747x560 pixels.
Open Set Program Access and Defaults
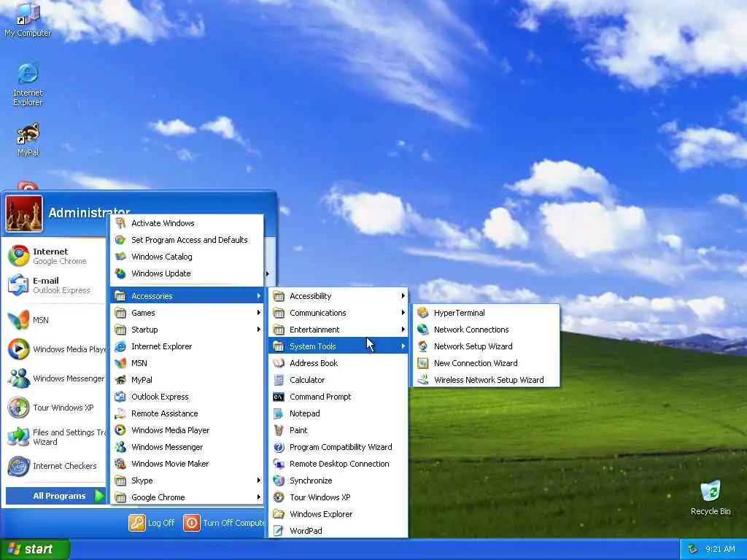tap(187, 239)
